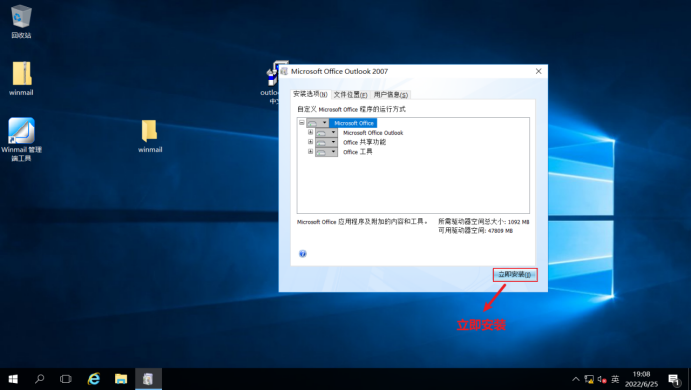The height and width of the screenshot is (390, 691).
Task: Close the Outlook 2007 installer dialog
Action: tap(539, 71)
